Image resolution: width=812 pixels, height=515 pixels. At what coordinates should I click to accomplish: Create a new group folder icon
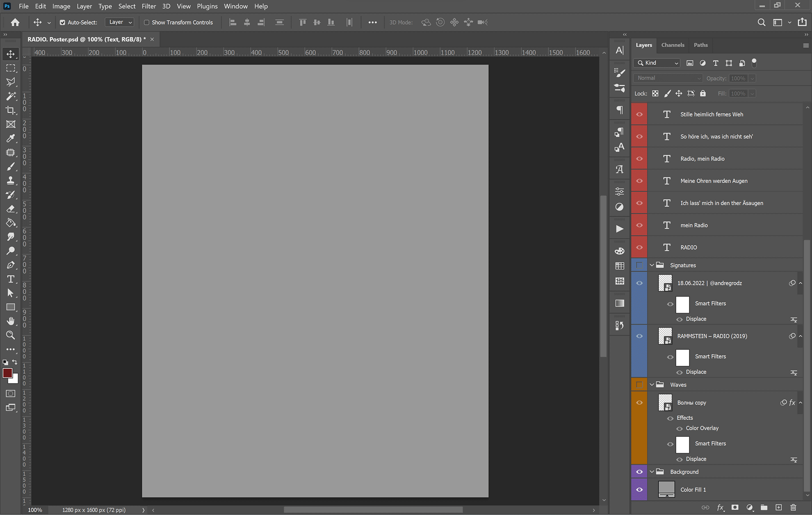point(764,507)
